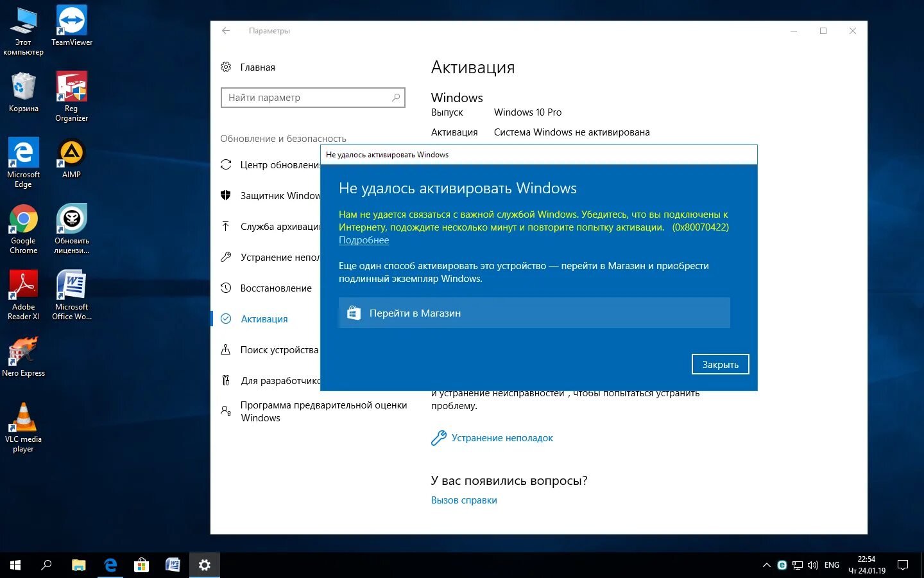924x578 pixels.
Task: Launch Microsoft Edge desktop shortcut
Action: (23, 162)
